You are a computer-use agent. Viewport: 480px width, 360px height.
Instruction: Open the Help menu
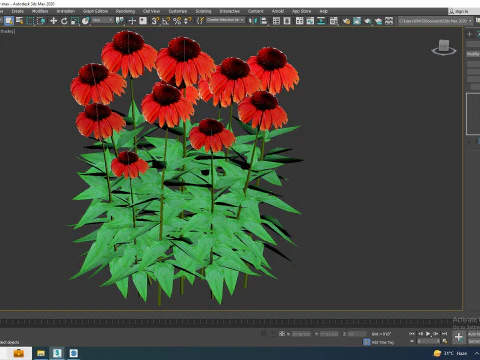click(x=324, y=11)
